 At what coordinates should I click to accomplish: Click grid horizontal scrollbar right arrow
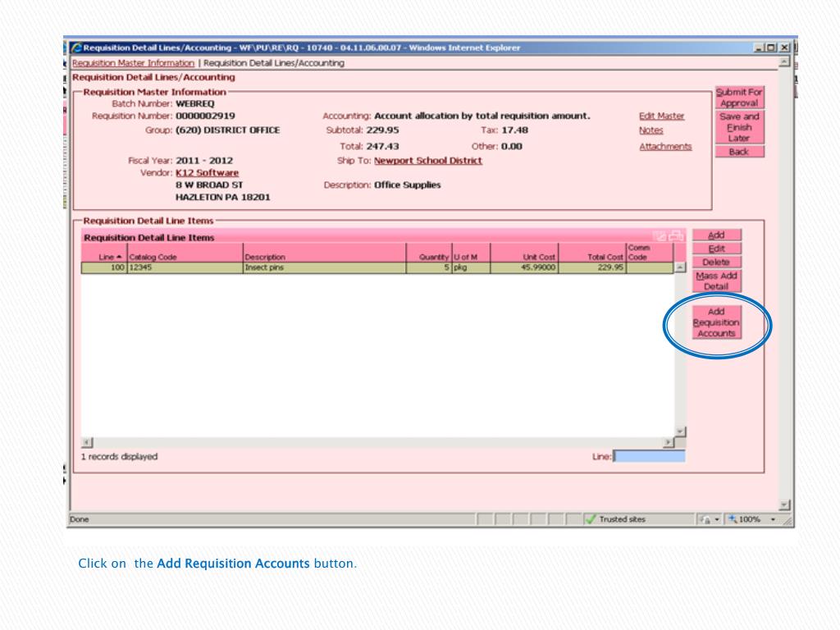coord(668,442)
